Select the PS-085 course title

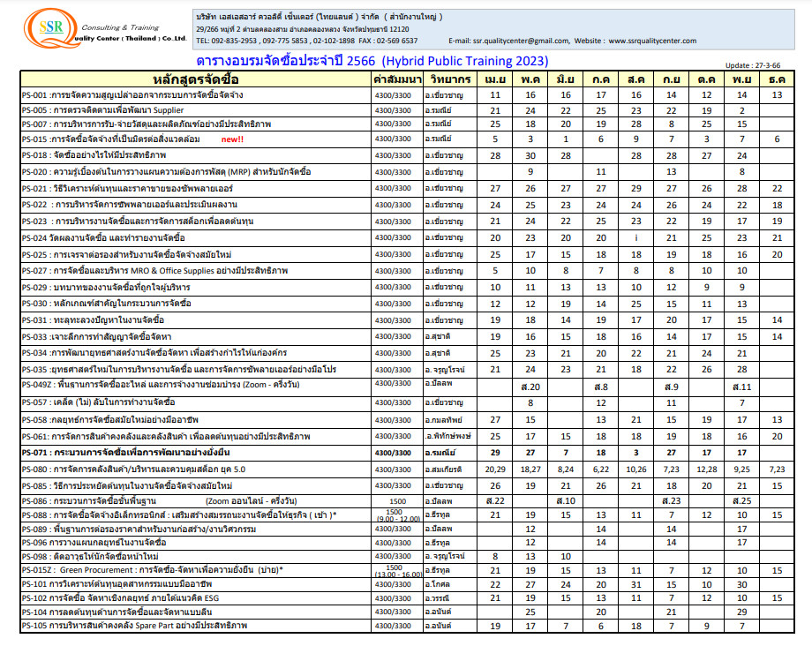pyautogui.click(x=127, y=485)
